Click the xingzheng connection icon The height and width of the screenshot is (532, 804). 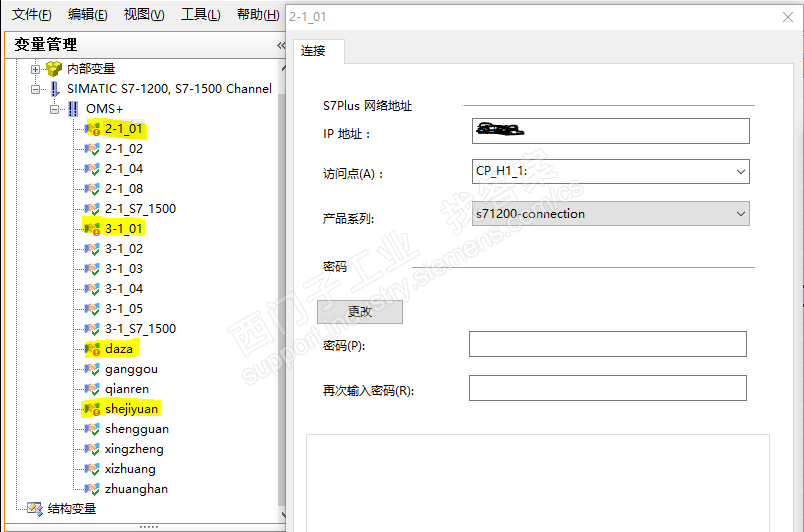click(92, 448)
